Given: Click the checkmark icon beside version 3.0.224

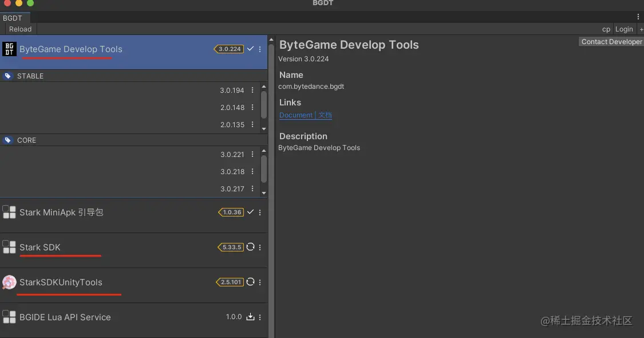Looking at the screenshot, I should [250, 49].
